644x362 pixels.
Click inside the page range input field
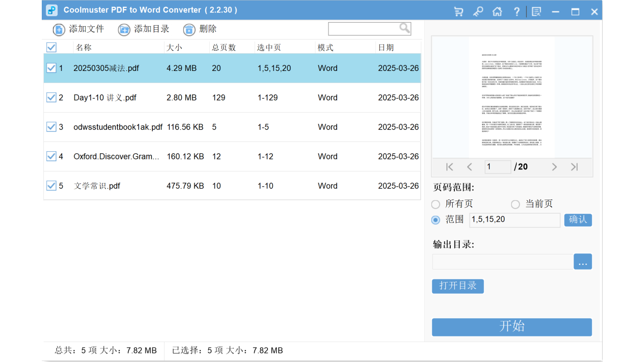515,220
